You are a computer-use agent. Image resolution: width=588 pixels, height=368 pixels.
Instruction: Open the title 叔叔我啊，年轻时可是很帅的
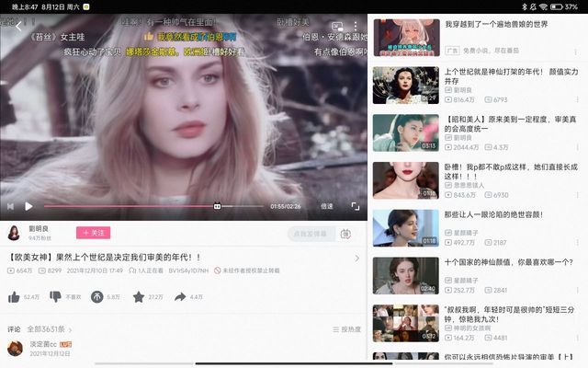click(x=509, y=315)
